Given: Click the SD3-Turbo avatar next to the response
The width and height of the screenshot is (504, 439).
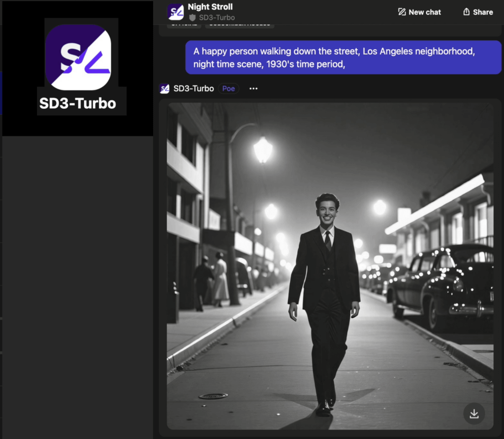Looking at the screenshot, I should [164, 89].
